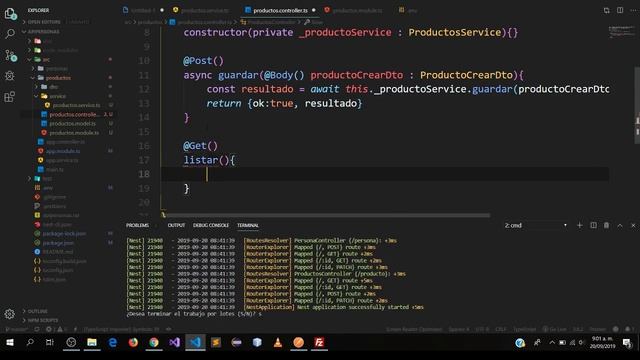
Task: Open the purple Visual Studio taskbar icon
Action: (175, 342)
